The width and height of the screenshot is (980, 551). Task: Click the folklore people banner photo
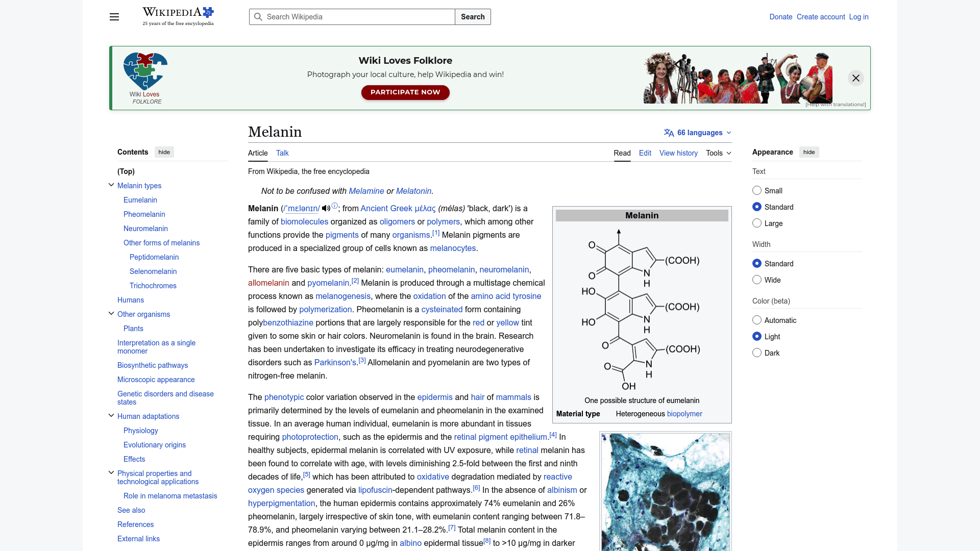point(738,78)
